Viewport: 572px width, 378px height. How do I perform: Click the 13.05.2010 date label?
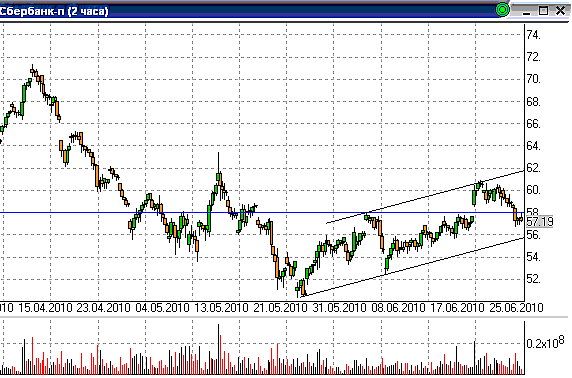point(221,308)
